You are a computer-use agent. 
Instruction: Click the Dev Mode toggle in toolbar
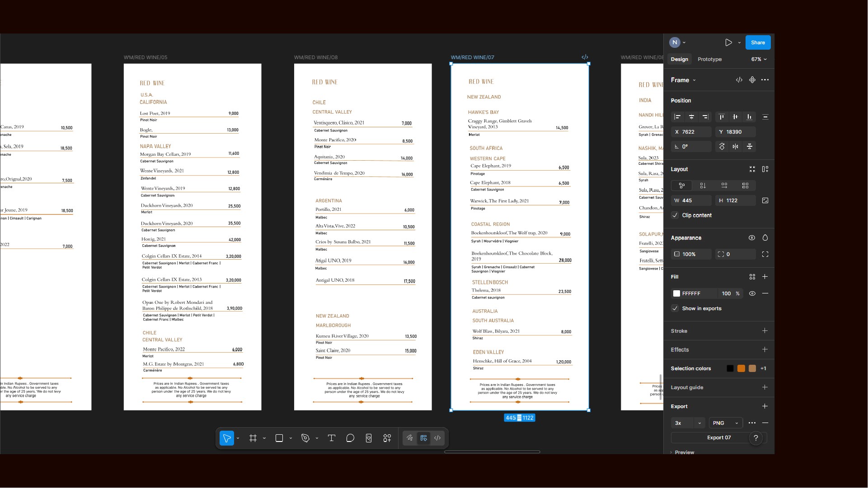[437, 438]
